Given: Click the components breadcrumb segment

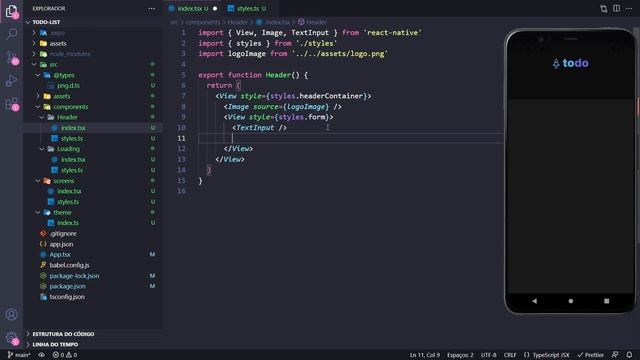Looking at the screenshot, I should 203,22.
